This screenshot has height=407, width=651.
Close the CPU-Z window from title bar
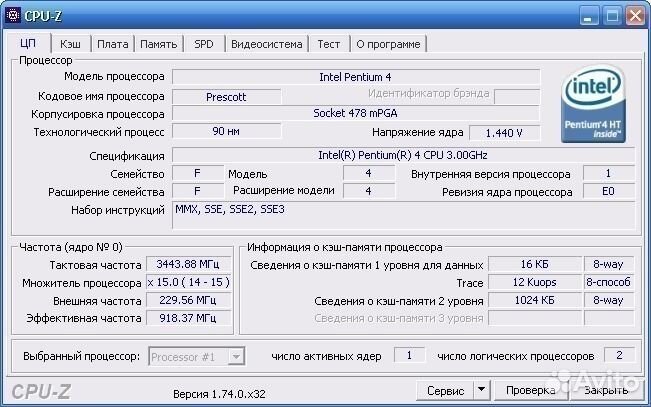635,17
